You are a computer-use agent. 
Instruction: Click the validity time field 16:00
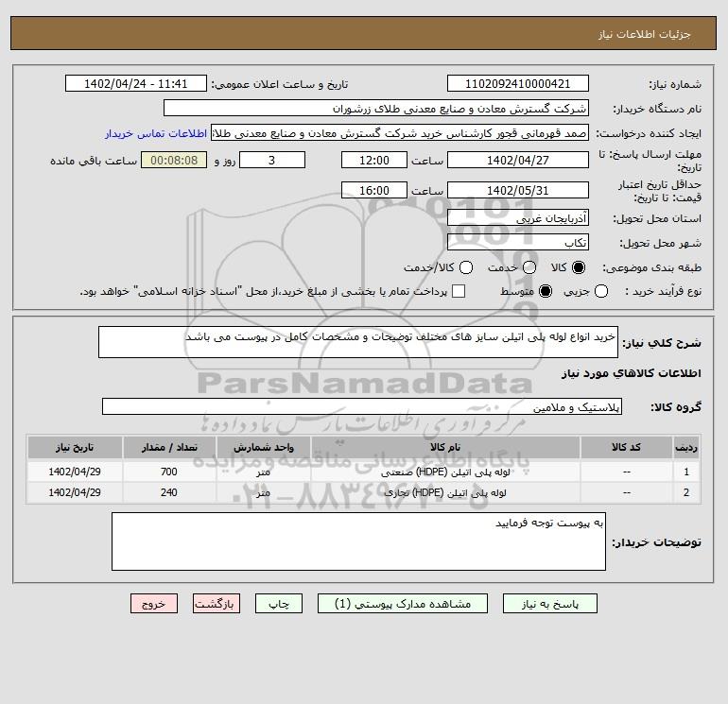[374, 191]
